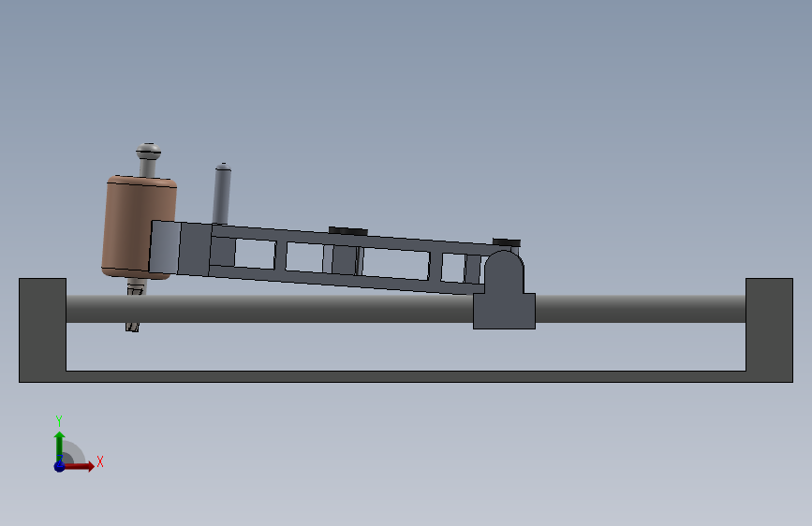Select the round knob above the roller
Screen dimensions: 812x526
[x=149, y=152]
